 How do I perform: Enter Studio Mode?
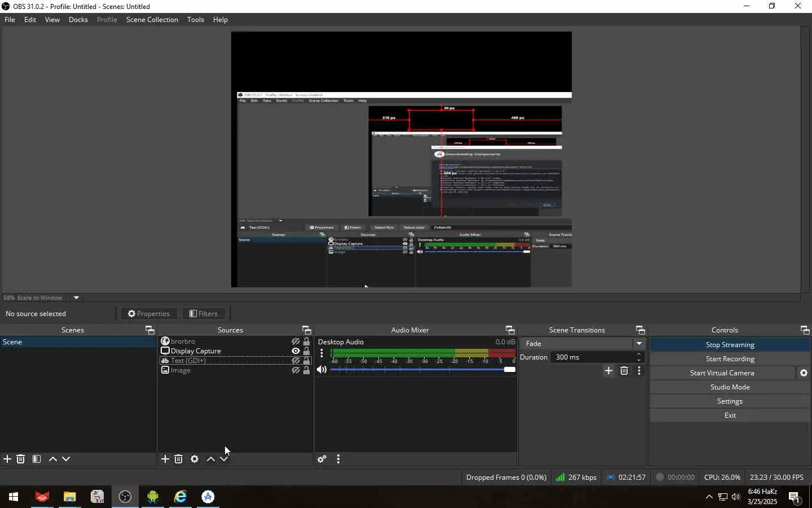(730, 387)
